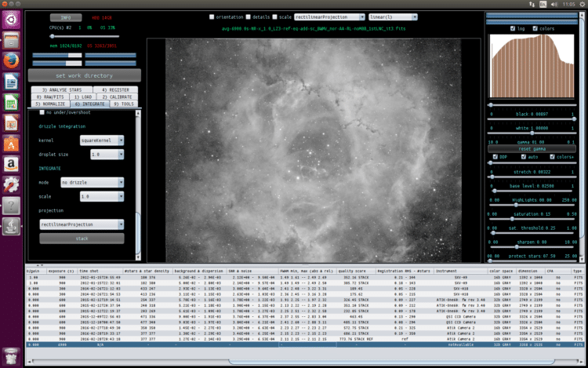Image resolution: width=588 pixels, height=368 pixels.
Task: Switch to the 1) LOAD tab
Action: click(83, 97)
